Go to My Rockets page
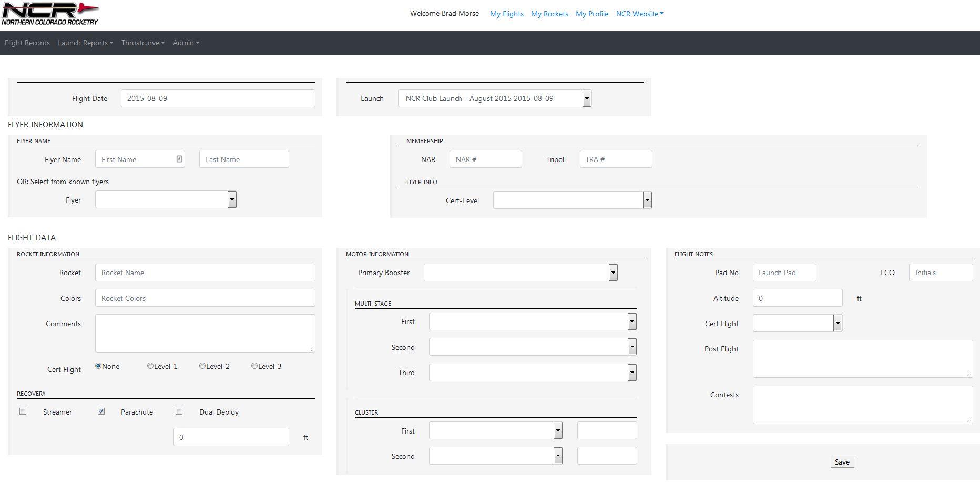The image size is (980, 483). coord(549,14)
